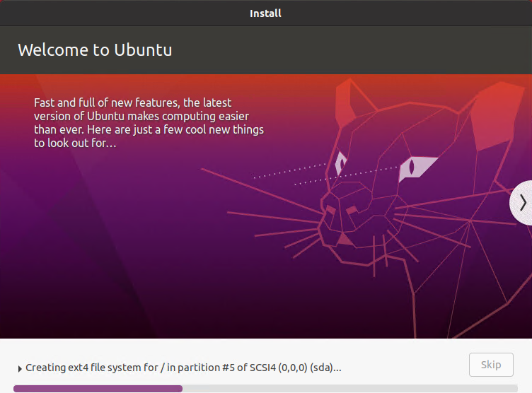Expand installation details disclosure triangle
Image resolution: width=532 pixels, height=393 pixels.
tap(20, 368)
